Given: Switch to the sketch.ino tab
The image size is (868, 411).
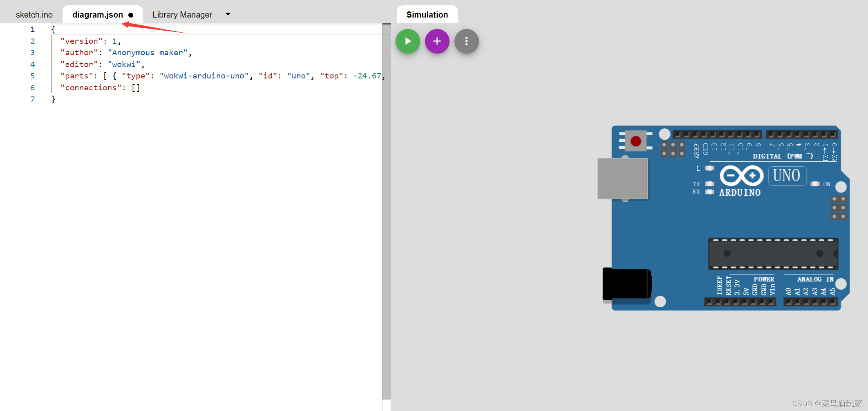Looking at the screenshot, I should tap(34, 15).
